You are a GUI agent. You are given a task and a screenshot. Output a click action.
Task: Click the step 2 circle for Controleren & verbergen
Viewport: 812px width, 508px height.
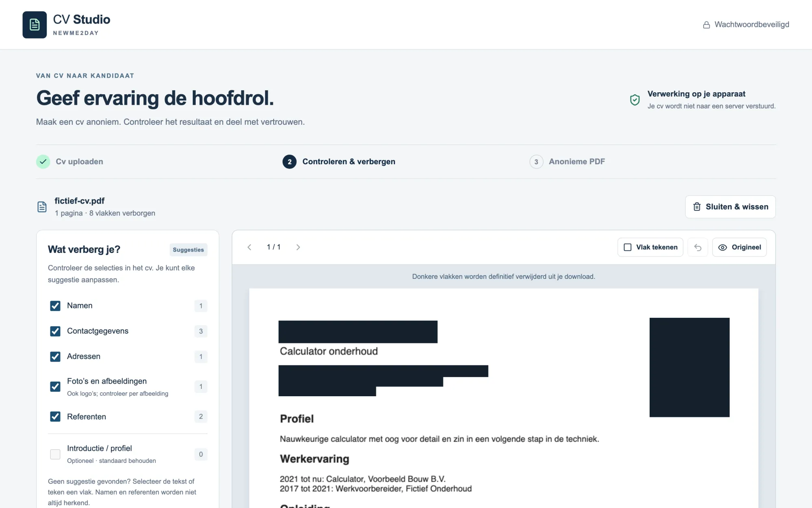289,161
